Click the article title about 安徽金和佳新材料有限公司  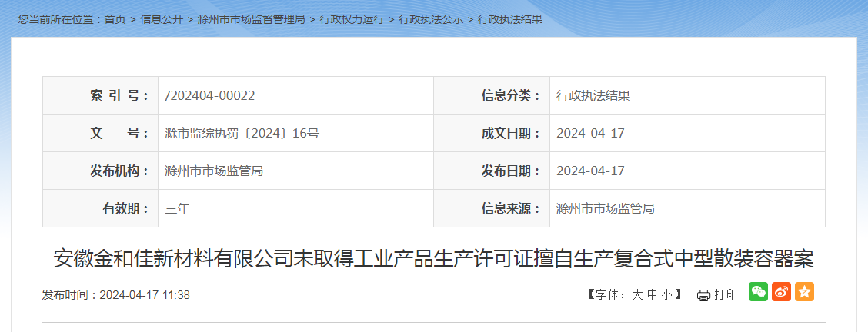tap(433, 258)
